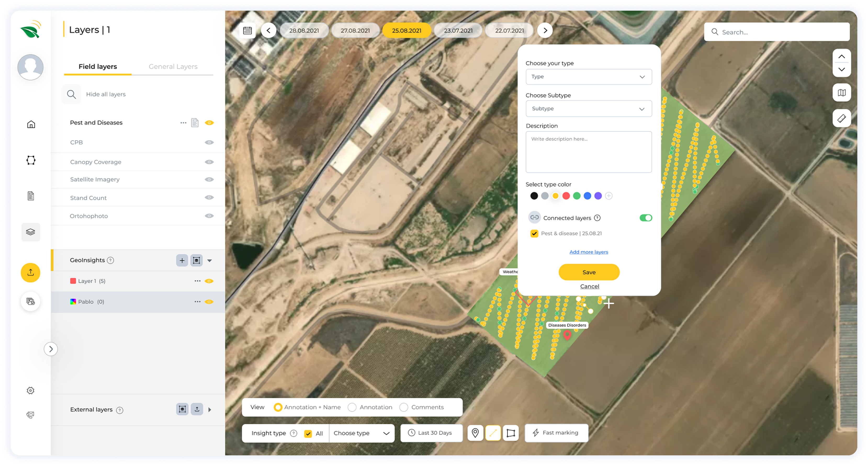868x466 pixels.
Task: Open the calendar date picker icon
Action: coord(247,31)
